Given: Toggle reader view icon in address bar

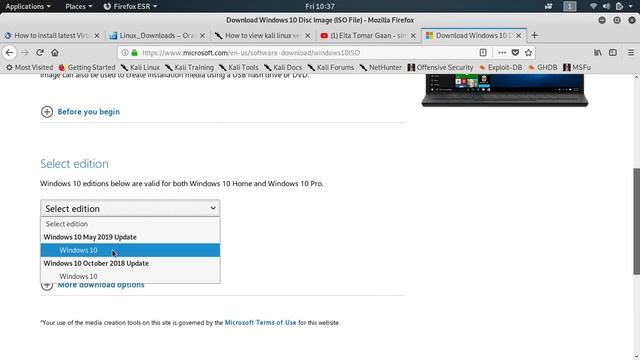Looking at the screenshot, I should pos(483,53).
